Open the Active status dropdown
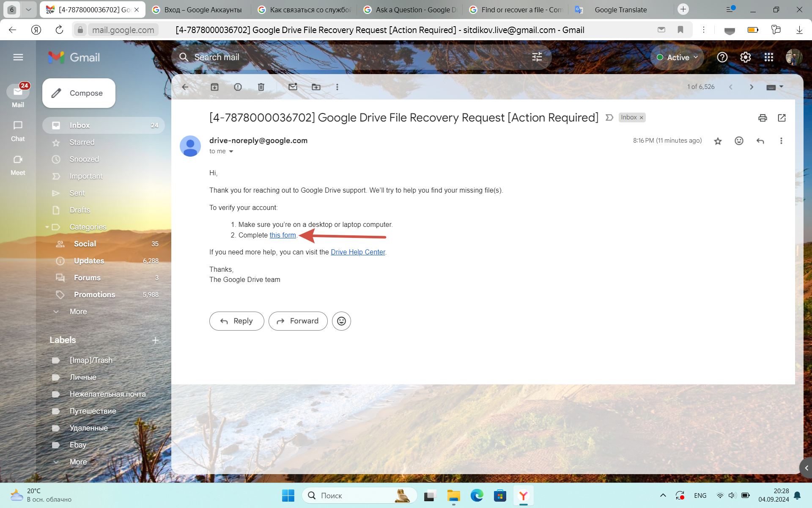Screen dimensions: 812x508 point(677,57)
